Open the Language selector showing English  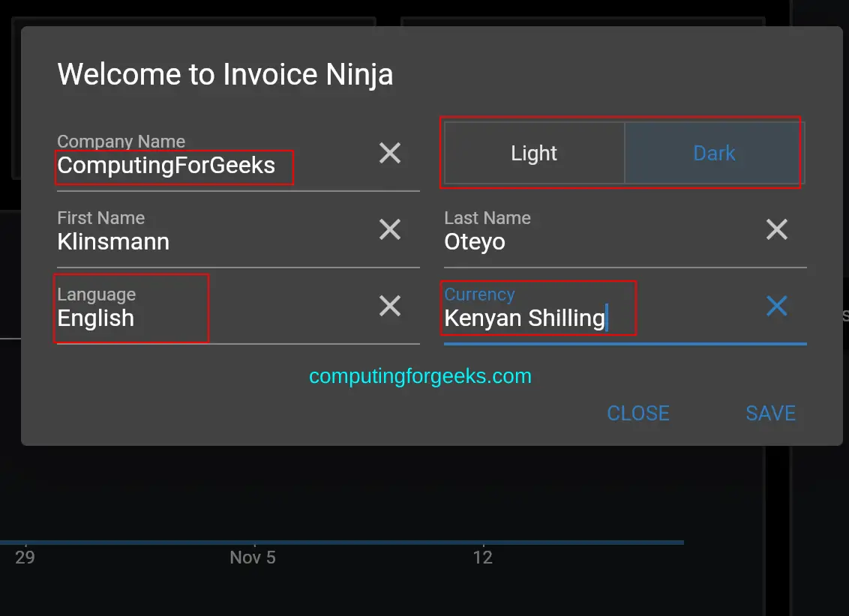(x=96, y=318)
